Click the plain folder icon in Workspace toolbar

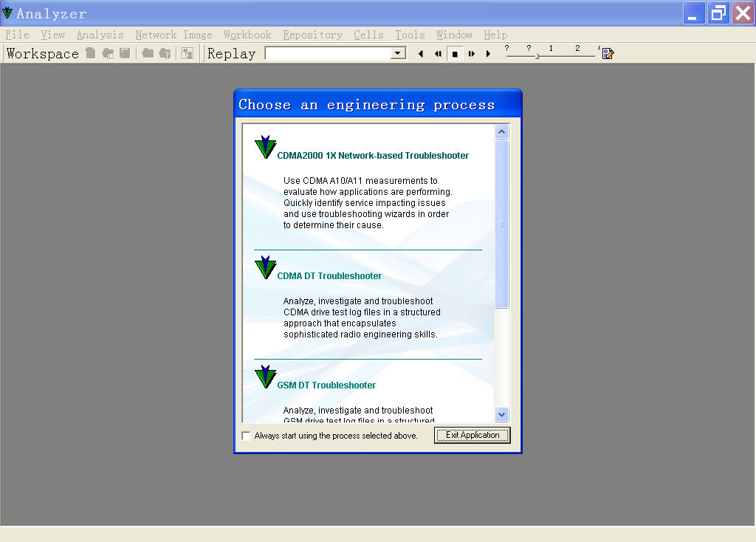(x=148, y=53)
